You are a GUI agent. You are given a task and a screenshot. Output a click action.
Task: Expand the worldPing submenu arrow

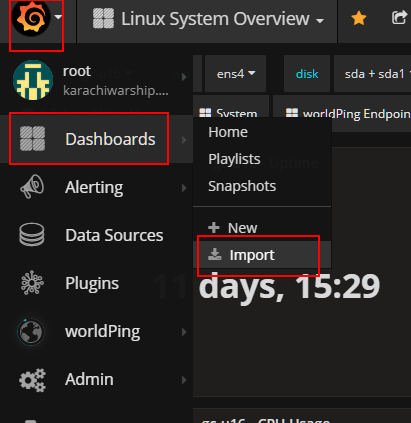(x=184, y=332)
